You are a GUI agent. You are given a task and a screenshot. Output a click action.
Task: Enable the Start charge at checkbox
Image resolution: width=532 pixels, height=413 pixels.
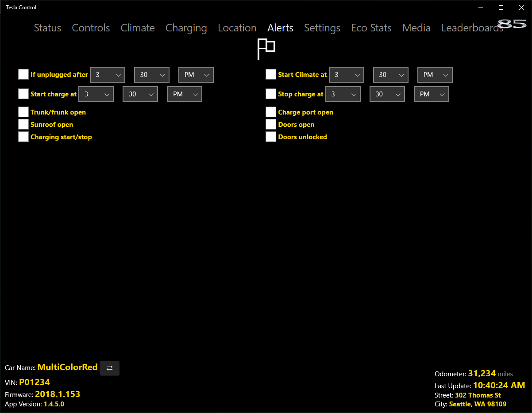point(23,94)
